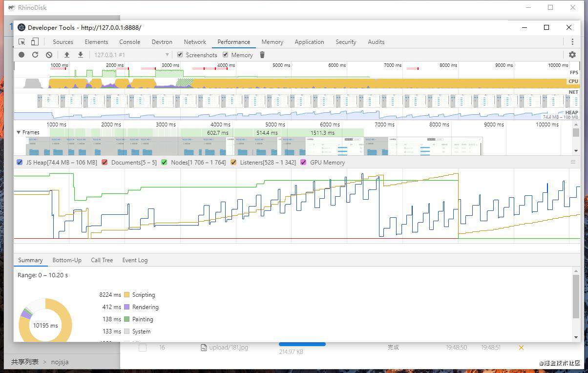The height and width of the screenshot is (373, 588).
Task: Open capture settings gear
Action: coord(572,55)
